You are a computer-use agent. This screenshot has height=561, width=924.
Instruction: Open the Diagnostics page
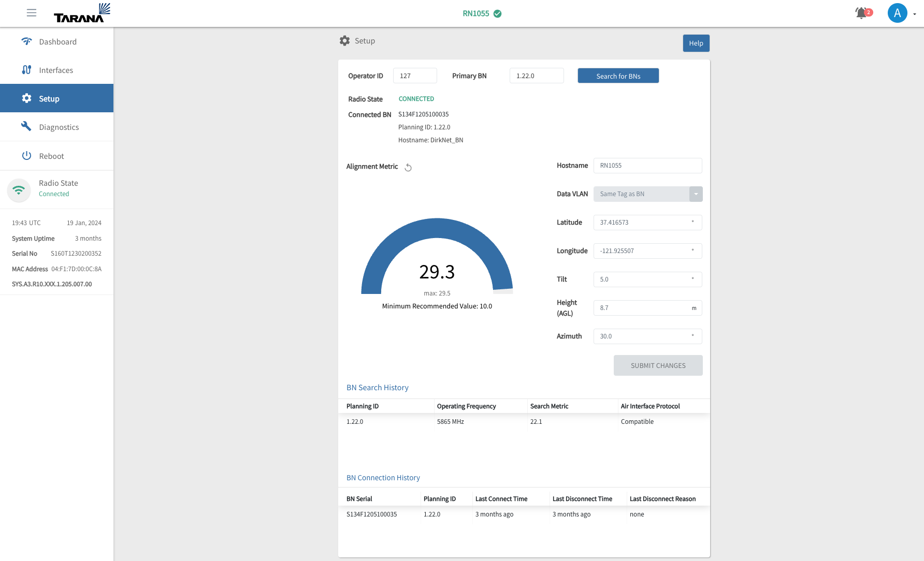pyautogui.click(x=59, y=127)
